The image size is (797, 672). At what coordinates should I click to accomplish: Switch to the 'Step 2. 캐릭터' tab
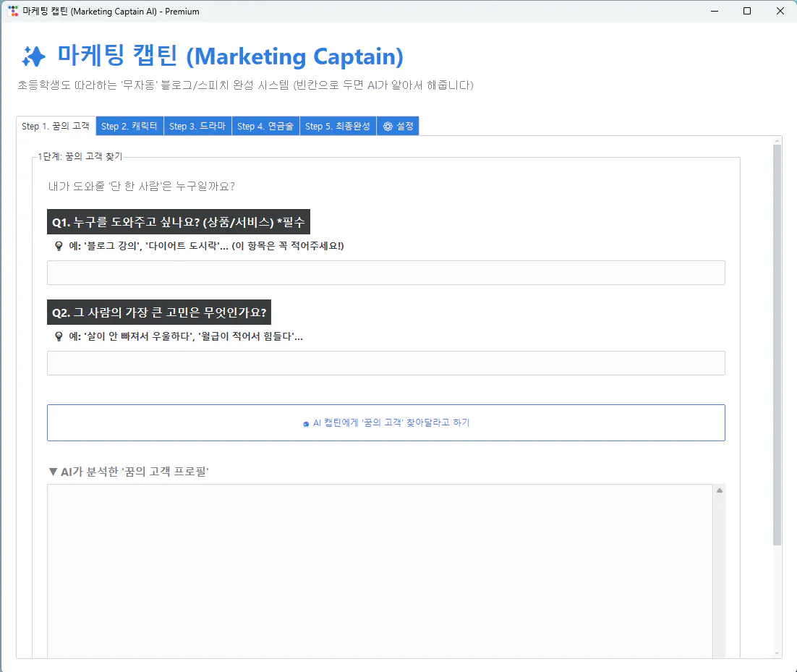point(129,125)
